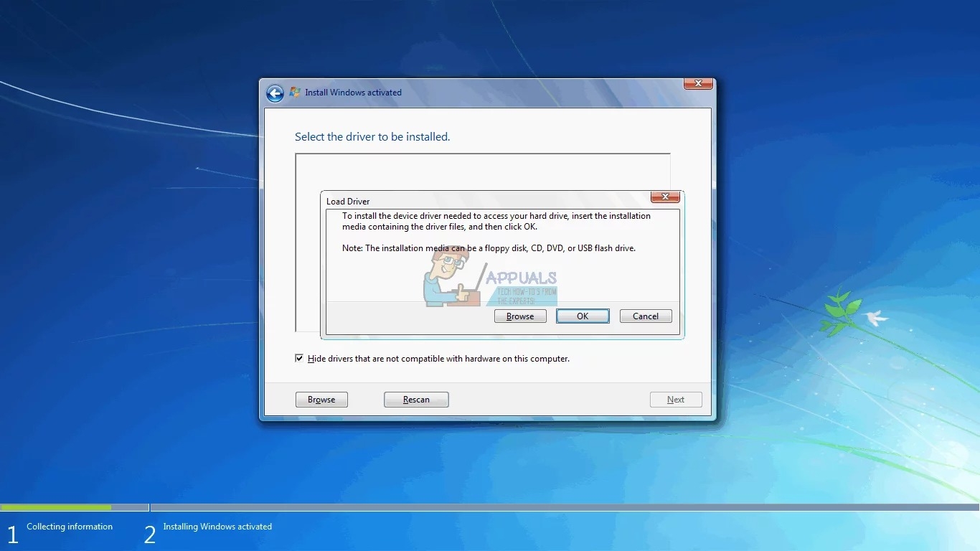This screenshot has width=980, height=551.
Task: Click the setup progress bar at bottom
Action: [x=490, y=507]
